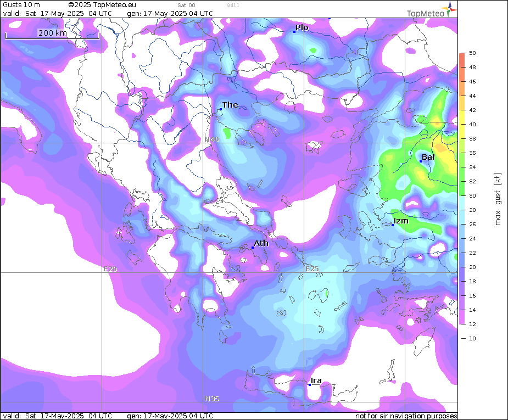Click the "N40" latitude grid label

coord(212,139)
